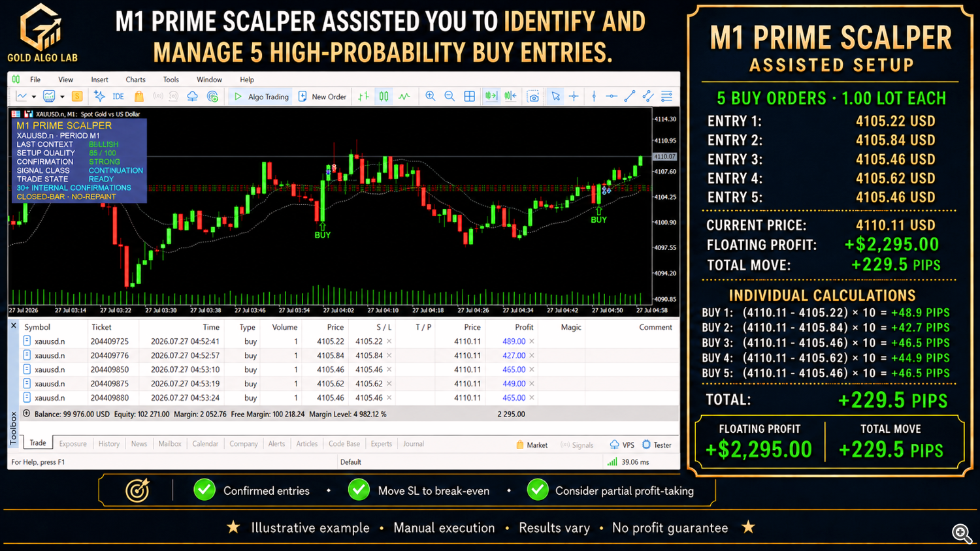Click the New Order button
980x551 pixels.
click(x=323, y=97)
